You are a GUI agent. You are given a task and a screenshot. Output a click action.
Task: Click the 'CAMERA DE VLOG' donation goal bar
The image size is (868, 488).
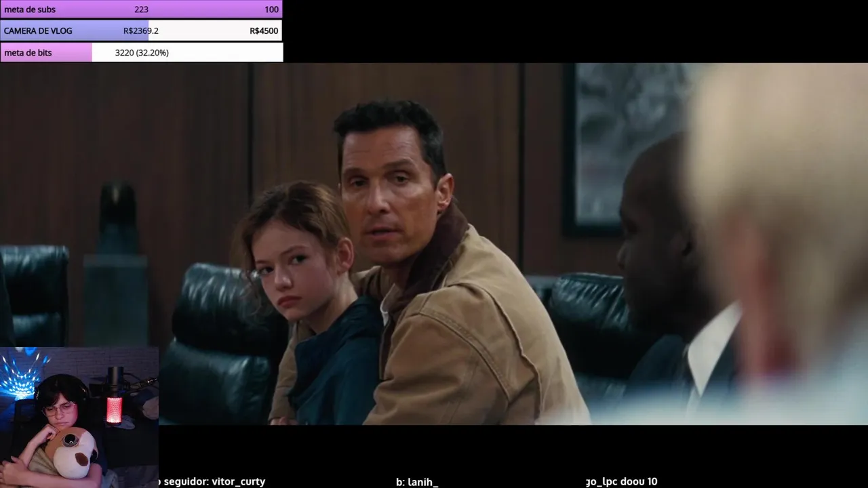[141, 30]
